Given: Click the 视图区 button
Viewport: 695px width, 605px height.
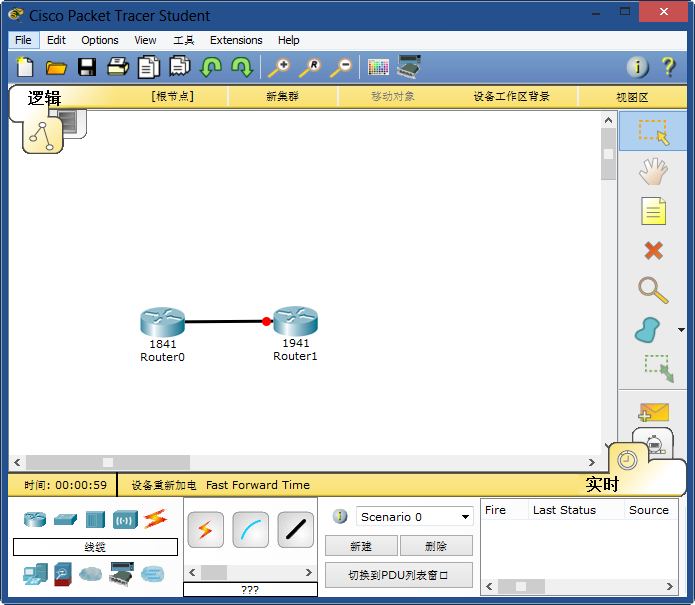Looking at the screenshot, I should pyautogui.click(x=632, y=97).
